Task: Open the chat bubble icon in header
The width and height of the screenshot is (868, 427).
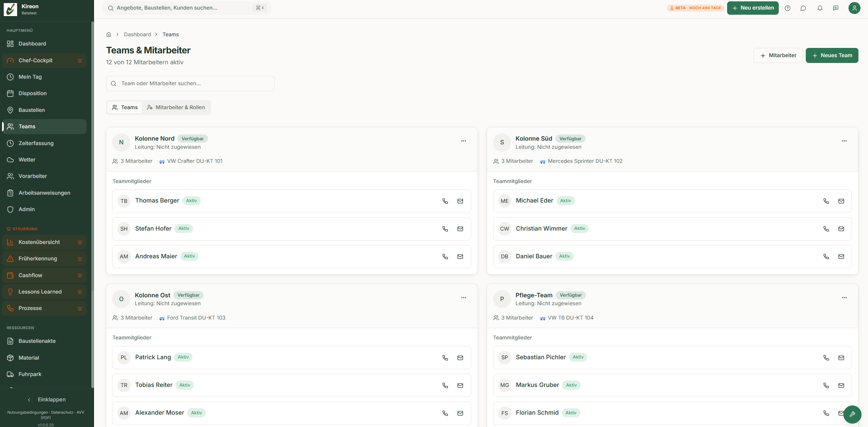Action: (x=803, y=8)
